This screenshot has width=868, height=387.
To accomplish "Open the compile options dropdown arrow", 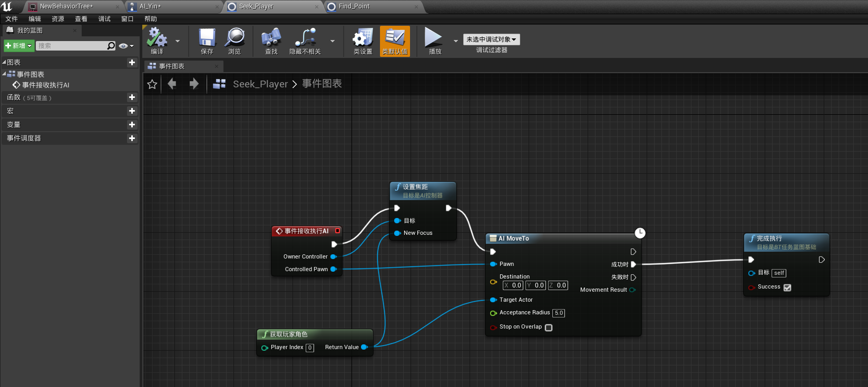I will tap(178, 41).
